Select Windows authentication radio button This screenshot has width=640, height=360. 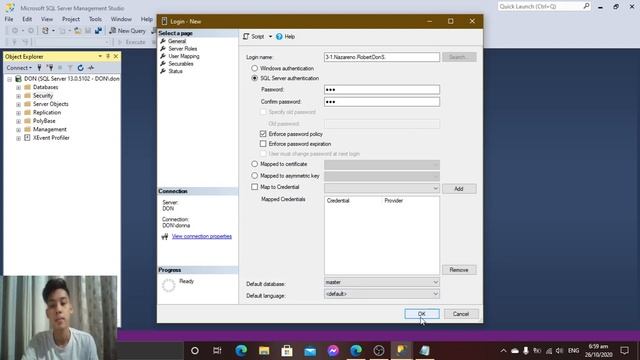[254, 68]
